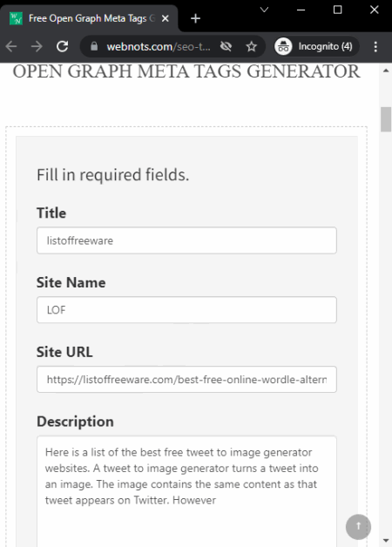Click the Title input field
The image size is (392, 547).
click(x=186, y=240)
